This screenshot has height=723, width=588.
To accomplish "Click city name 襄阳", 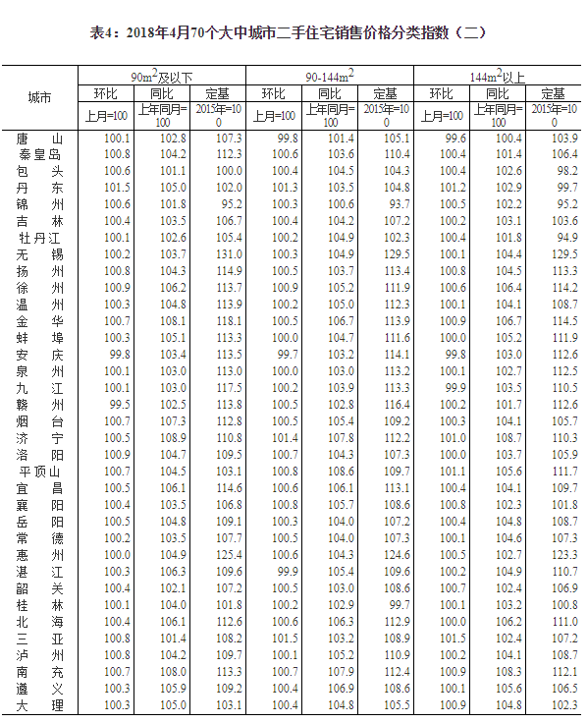I will [39, 505].
